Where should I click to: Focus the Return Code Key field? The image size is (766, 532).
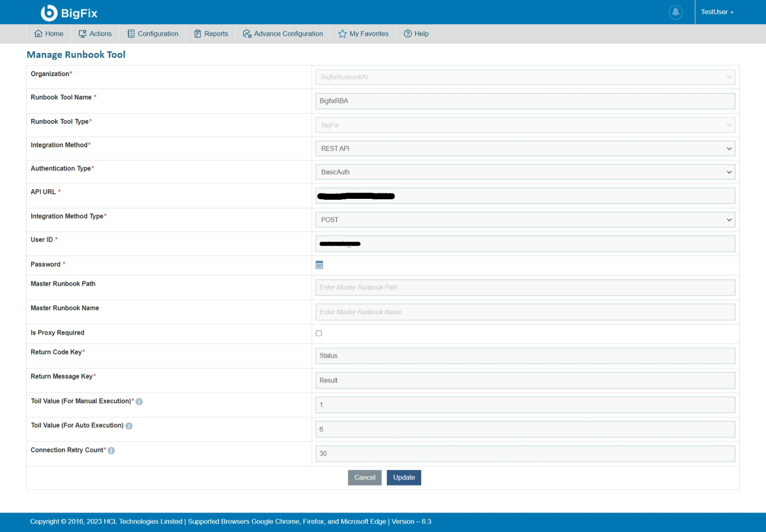(x=525, y=356)
